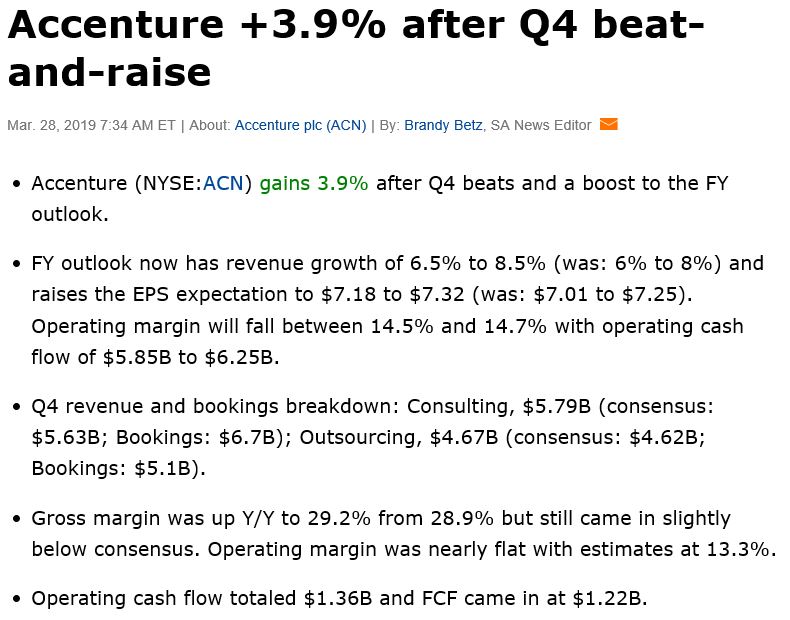Click the "Q4 revenue and bookings breakdown" text
The width and height of the screenshot is (790, 620).
click(x=200, y=407)
